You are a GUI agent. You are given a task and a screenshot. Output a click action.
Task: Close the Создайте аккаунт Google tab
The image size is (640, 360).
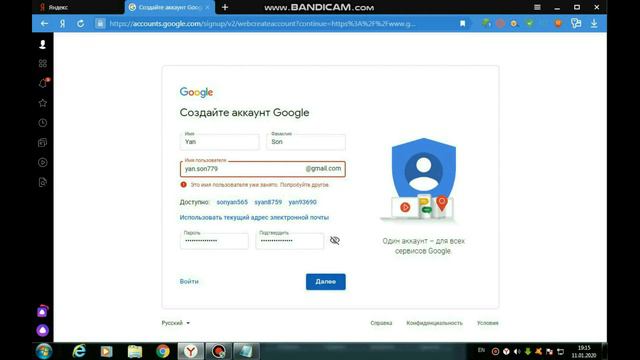click(207, 7)
